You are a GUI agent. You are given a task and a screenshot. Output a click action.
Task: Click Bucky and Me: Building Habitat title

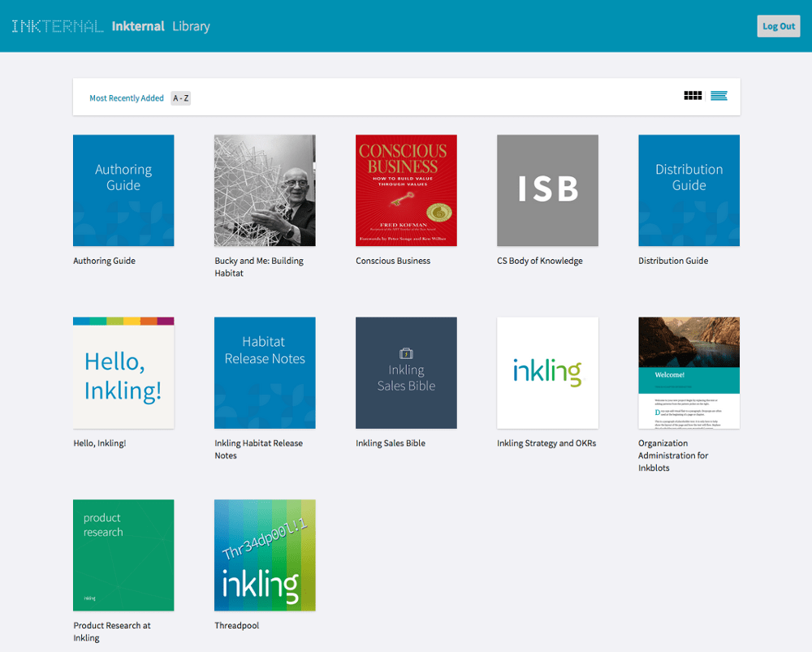click(259, 267)
